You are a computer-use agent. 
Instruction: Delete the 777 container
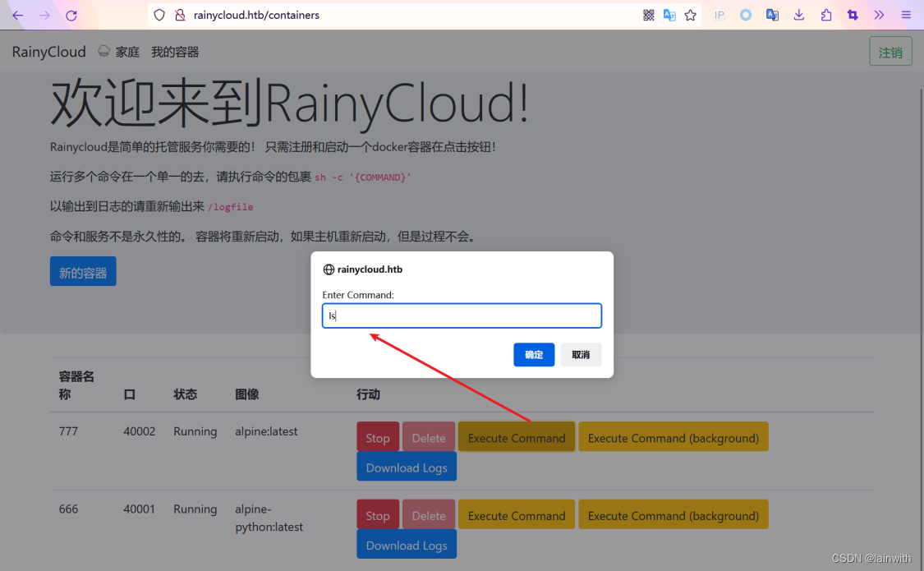(429, 437)
